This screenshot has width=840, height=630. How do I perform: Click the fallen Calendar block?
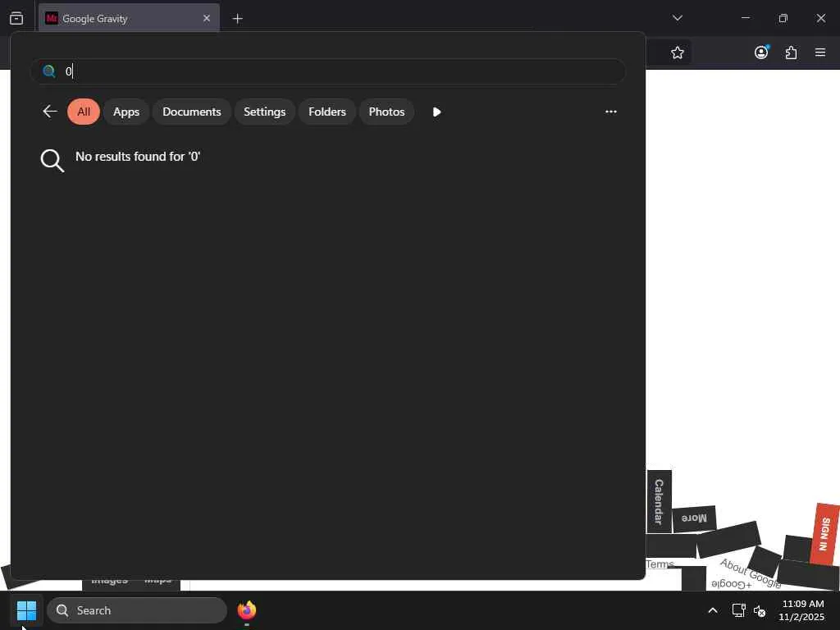[x=659, y=502]
